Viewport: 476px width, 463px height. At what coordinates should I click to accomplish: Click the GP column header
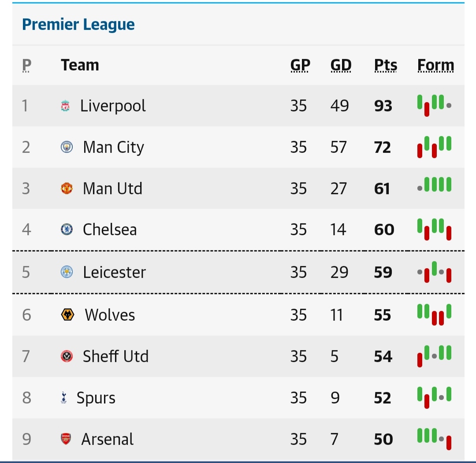300,65
